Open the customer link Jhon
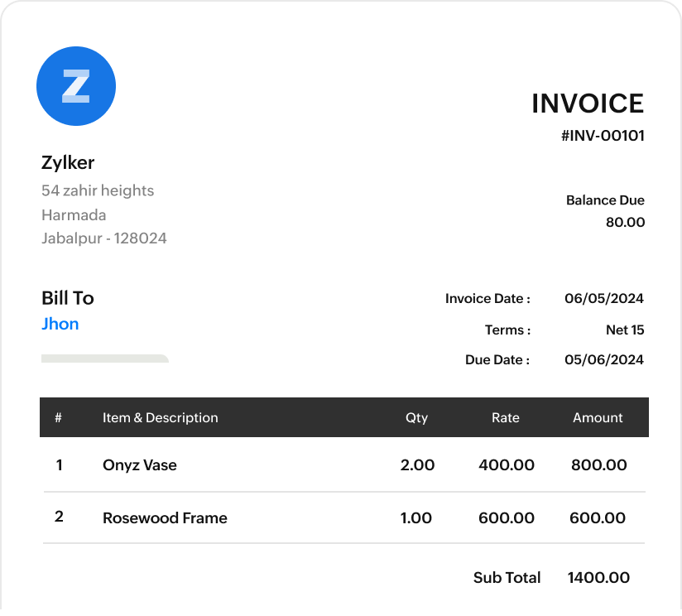 click(60, 324)
